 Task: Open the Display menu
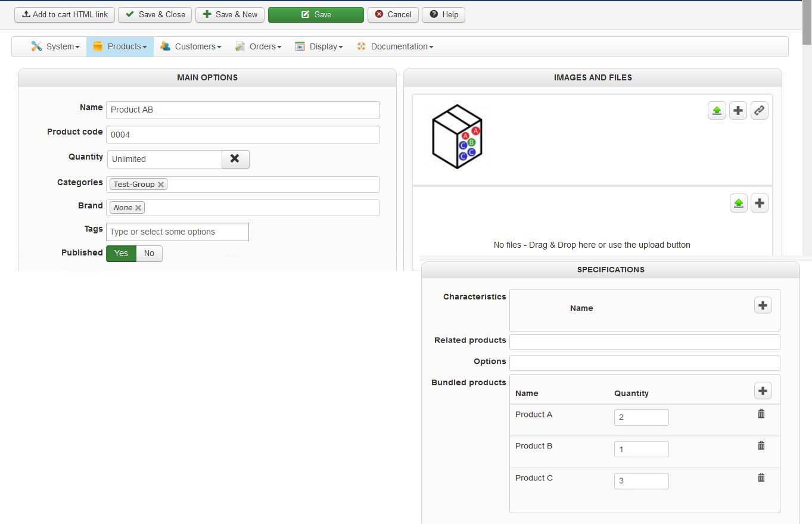(x=319, y=46)
